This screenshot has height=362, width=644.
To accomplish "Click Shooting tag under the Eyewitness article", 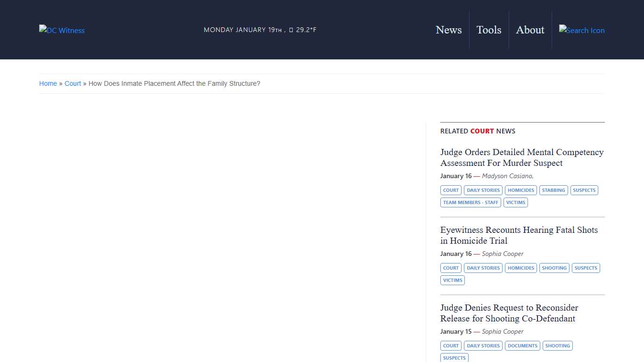I will pyautogui.click(x=554, y=268).
